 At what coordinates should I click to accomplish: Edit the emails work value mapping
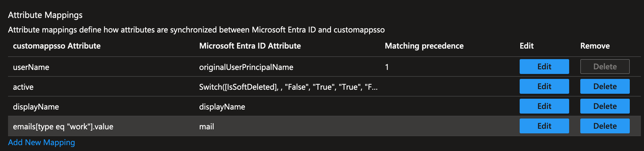544,126
